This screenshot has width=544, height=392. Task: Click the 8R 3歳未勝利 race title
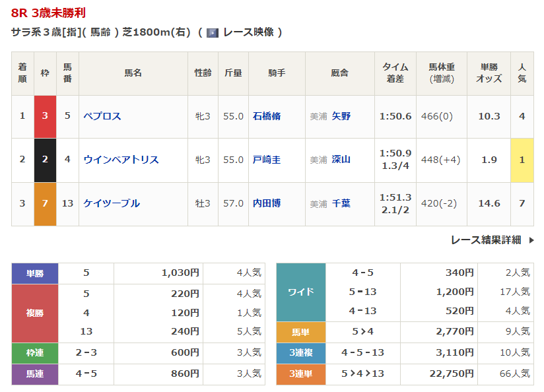(48, 13)
